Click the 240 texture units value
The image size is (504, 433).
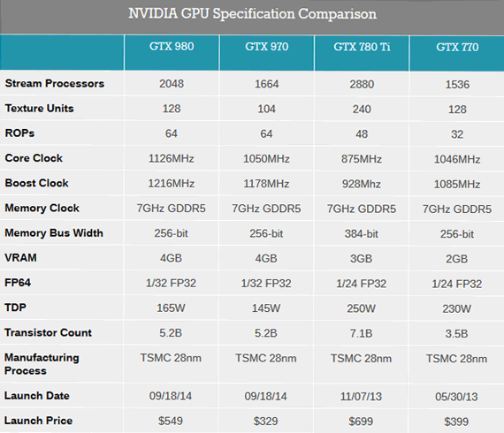pos(362,110)
